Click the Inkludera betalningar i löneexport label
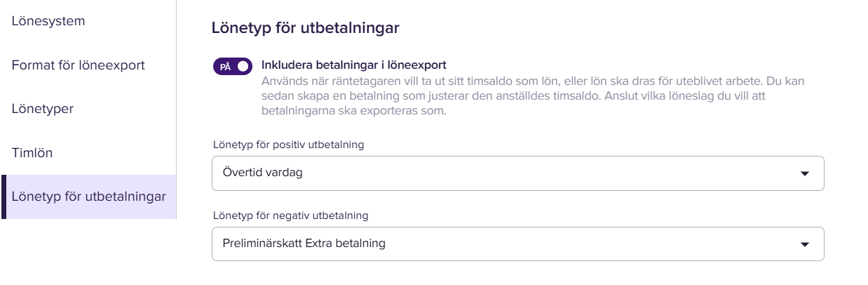Screen dimensions: 868x285 click(x=353, y=65)
